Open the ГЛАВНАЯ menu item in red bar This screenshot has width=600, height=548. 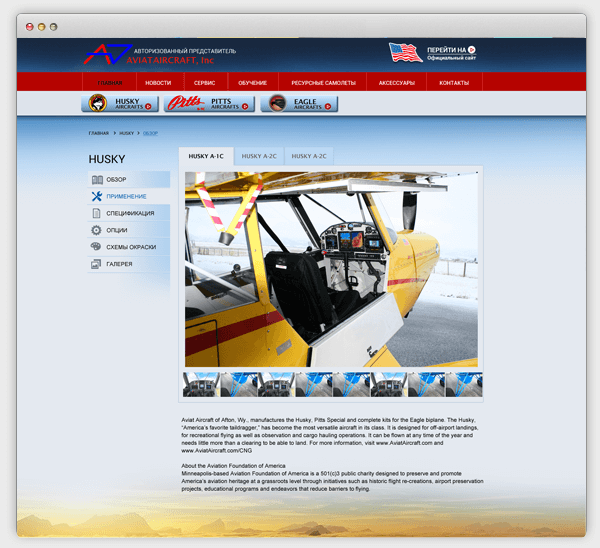pos(110,83)
